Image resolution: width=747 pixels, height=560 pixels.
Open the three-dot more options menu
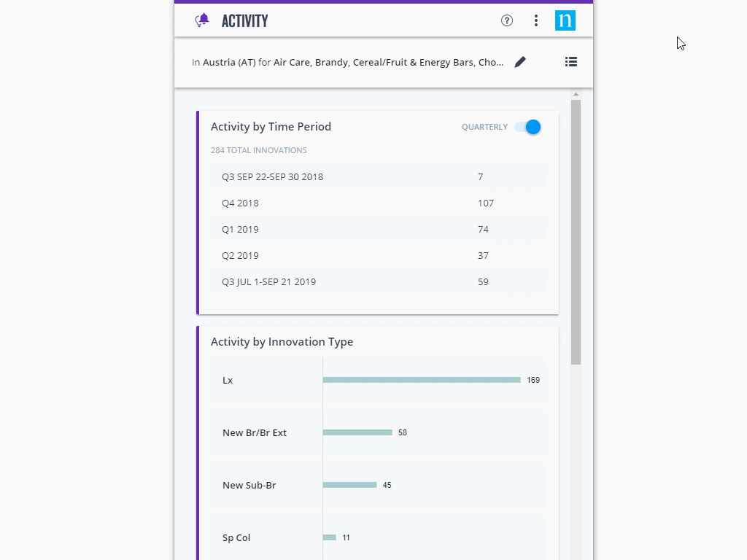click(x=536, y=20)
